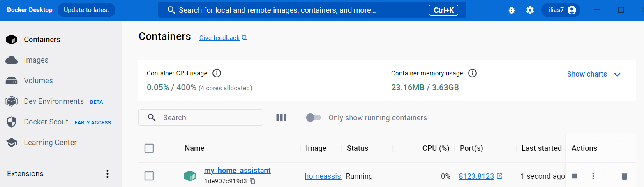Check the select-all containers checkbox
The width and height of the screenshot is (644, 187).
[149, 148]
